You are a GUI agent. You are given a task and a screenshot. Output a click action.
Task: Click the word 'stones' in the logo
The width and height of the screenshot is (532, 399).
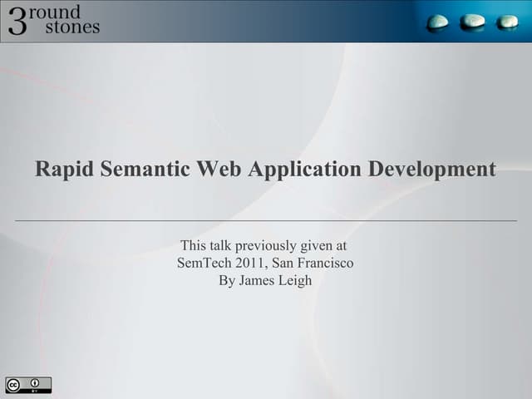coord(72,27)
